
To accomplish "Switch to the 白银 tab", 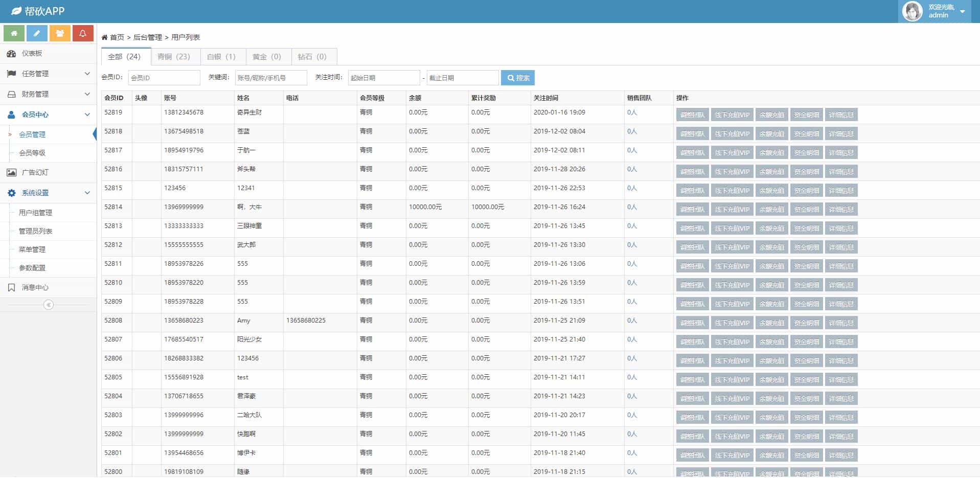I will coord(222,57).
